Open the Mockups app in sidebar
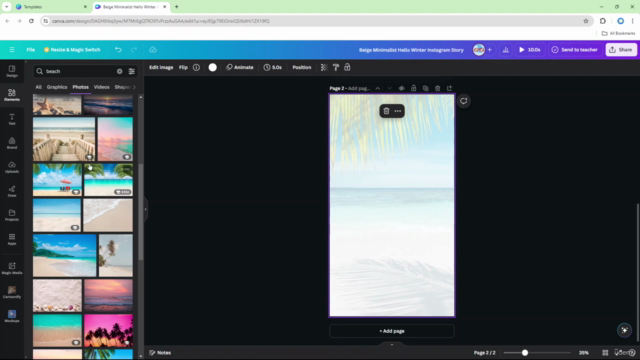The height and width of the screenshot is (360, 640). coord(12,316)
